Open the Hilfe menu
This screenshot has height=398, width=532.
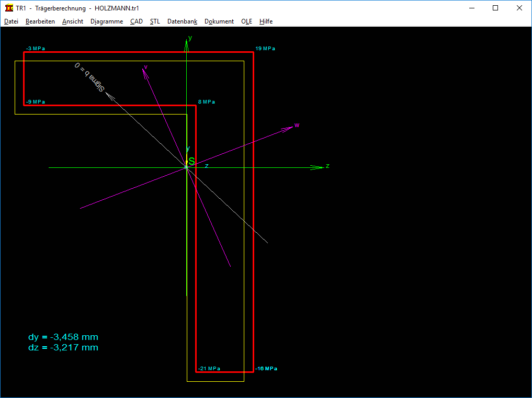(x=266, y=21)
